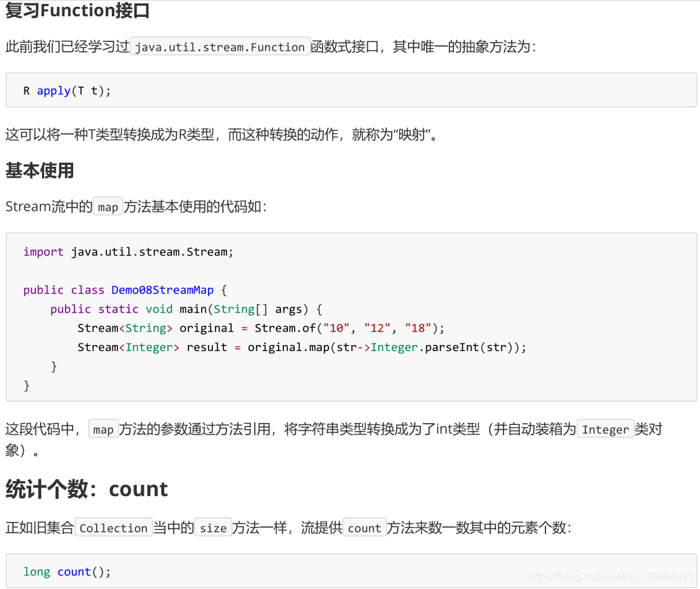Click the inline map code after Stream流中的
The width and height of the screenshot is (700, 589).
tap(108, 207)
